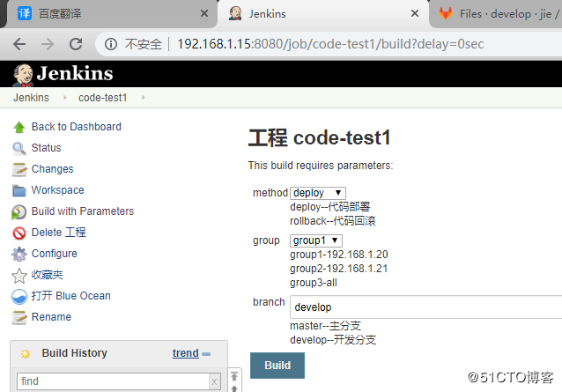Open the group dropdown showing group1
562x392 pixels.
315,240
